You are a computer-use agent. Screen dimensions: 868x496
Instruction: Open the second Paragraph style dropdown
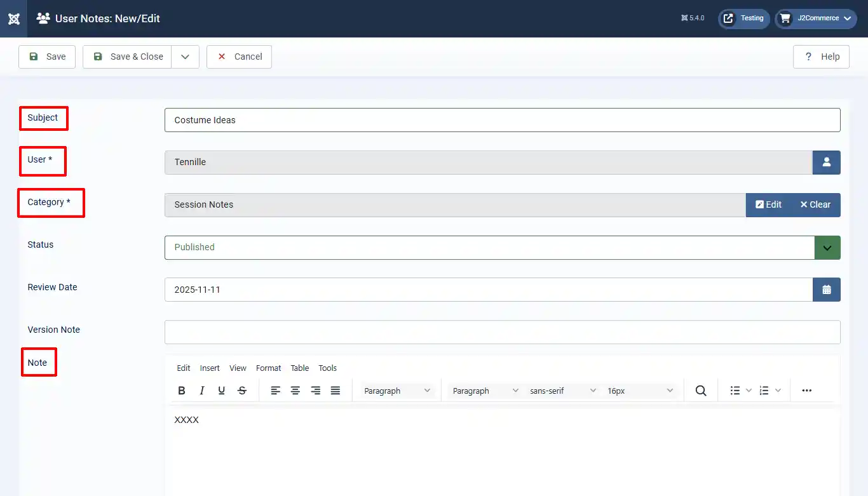[485, 391]
